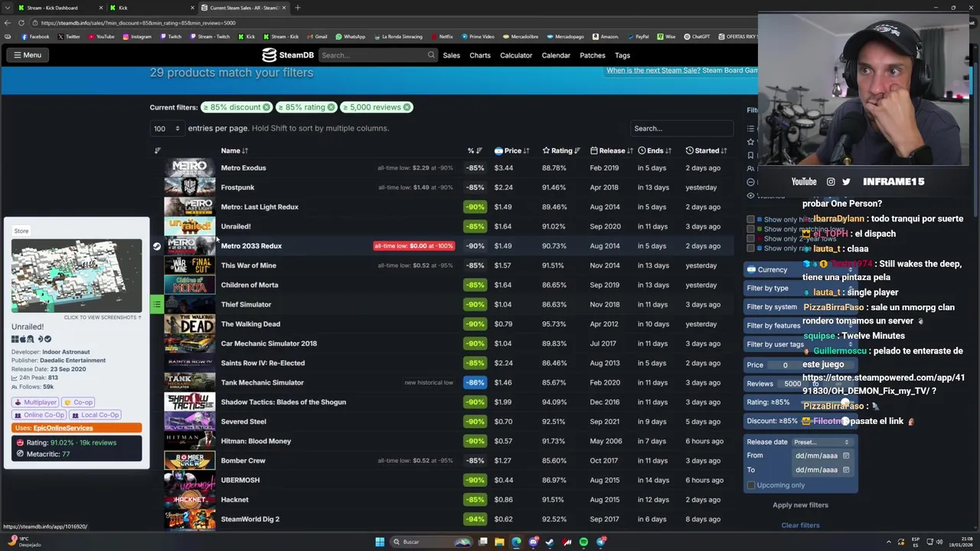
Task: Open the SteamWorld Dig 2 game link
Action: (250, 519)
